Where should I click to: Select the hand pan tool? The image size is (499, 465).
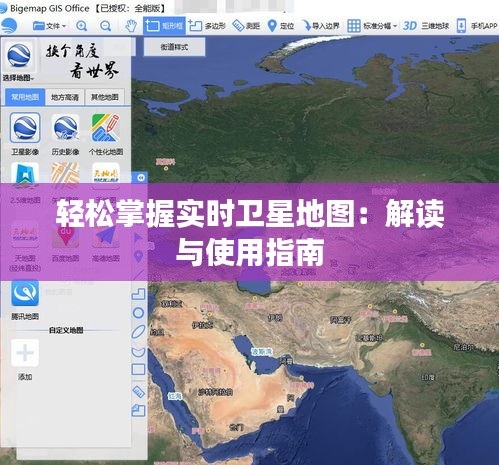131,26
